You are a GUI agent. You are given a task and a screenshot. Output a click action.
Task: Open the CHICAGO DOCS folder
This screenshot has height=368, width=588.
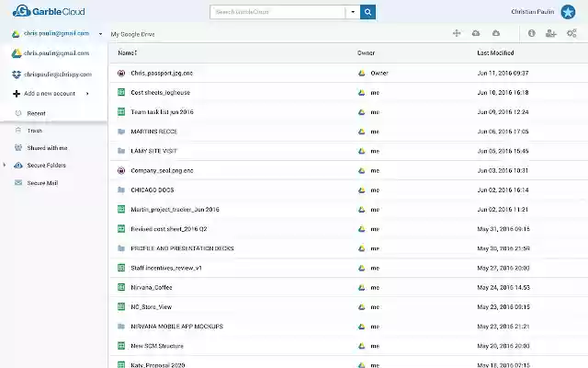pos(153,190)
